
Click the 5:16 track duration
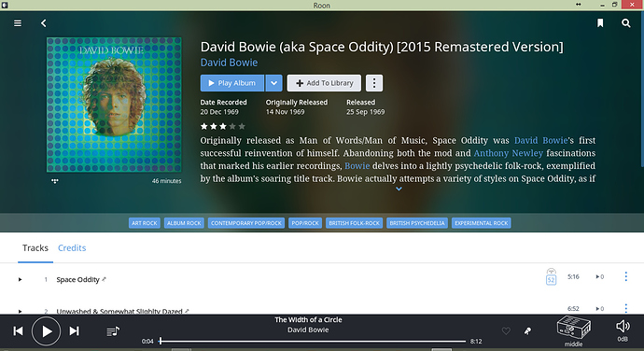[573, 276]
